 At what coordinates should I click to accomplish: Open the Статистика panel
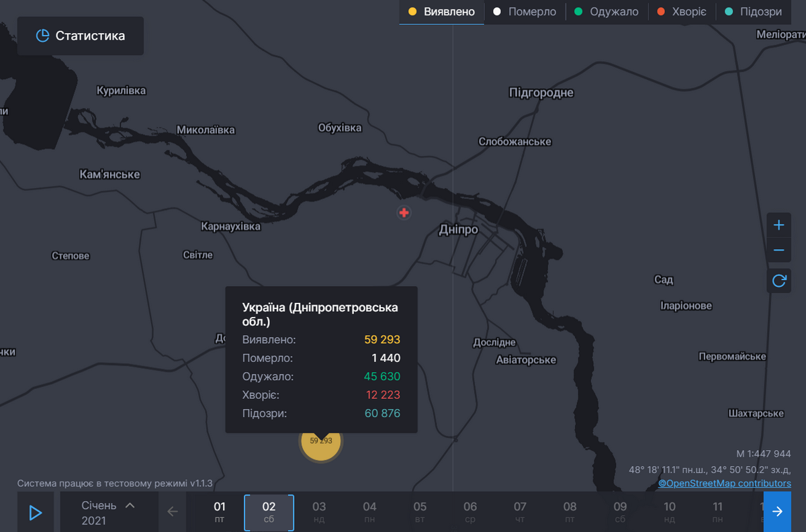[81, 36]
